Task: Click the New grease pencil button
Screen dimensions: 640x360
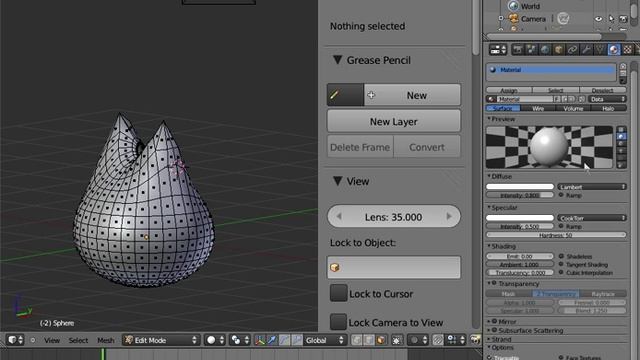Action: [412, 95]
